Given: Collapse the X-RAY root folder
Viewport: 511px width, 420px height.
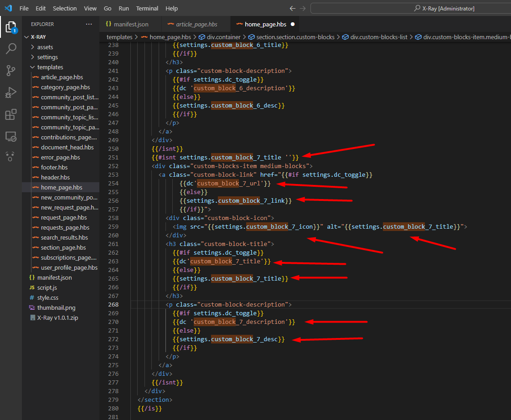Looking at the screenshot, I should pyautogui.click(x=39, y=37).
